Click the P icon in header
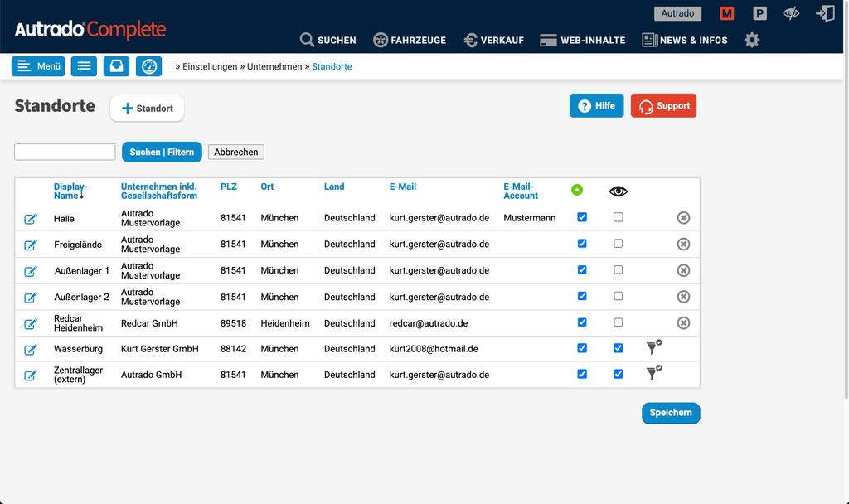The image size is (849, 504). [759, 13]
